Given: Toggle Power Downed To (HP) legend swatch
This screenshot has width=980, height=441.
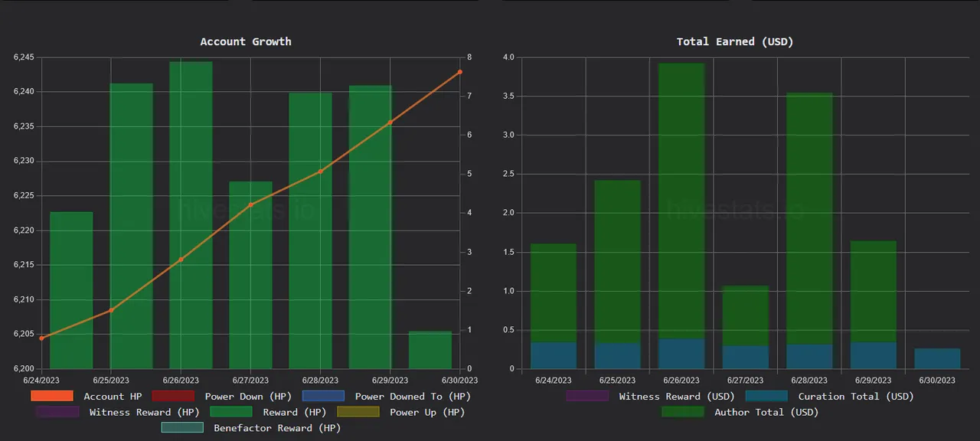Looking at the screenshot, I should tap(323, 396).
